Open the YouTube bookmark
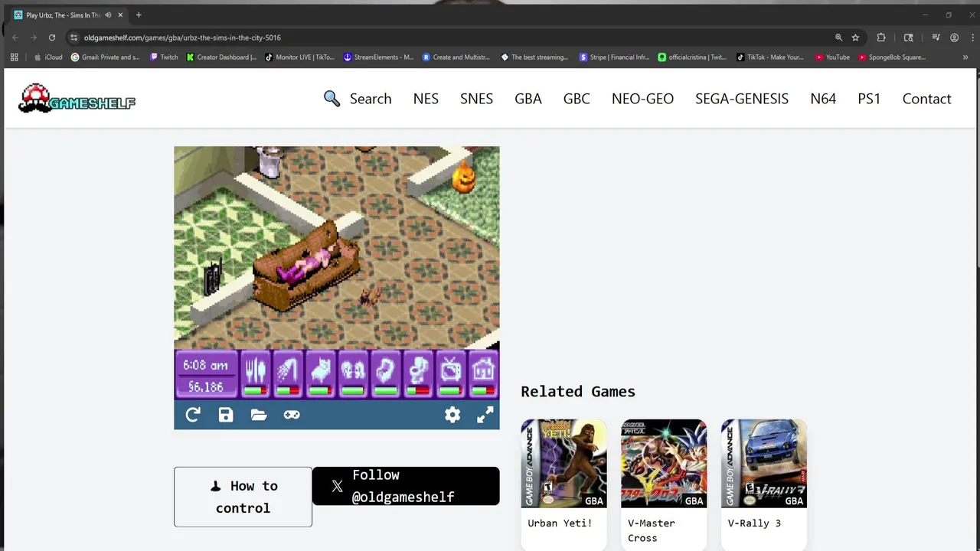 (x=832, y=57)
